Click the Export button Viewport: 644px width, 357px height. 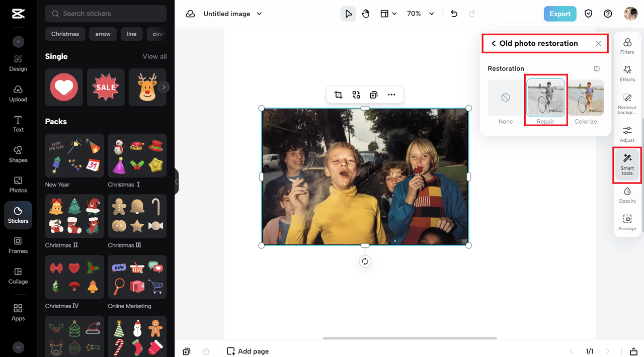[x=560, y=14]
